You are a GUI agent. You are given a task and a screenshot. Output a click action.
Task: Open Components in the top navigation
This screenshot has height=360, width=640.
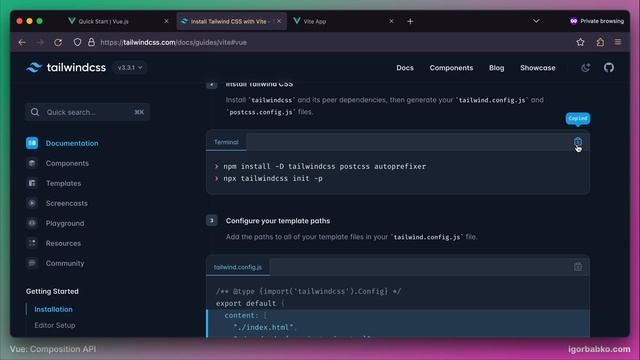(x=451, y=68)
